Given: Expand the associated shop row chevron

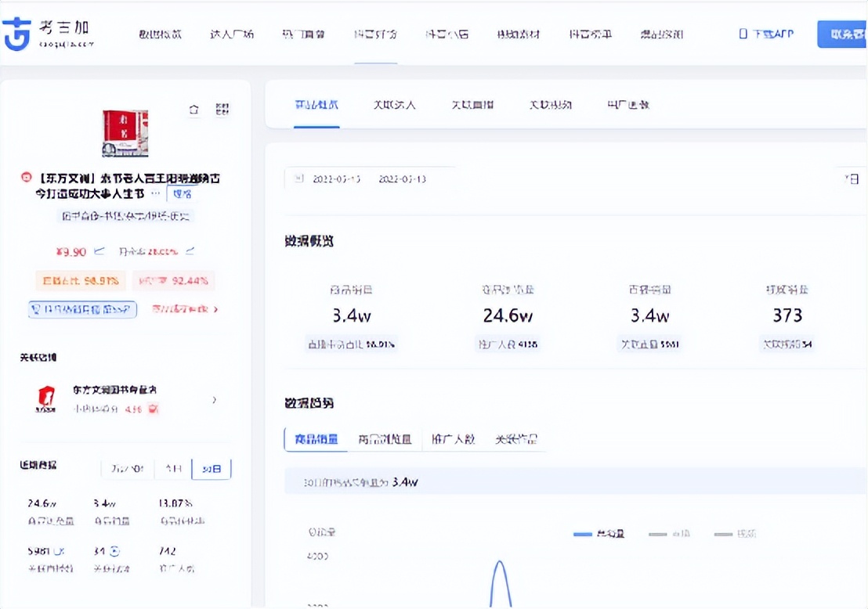Looking at the screenshot, I should pos(215,399).
